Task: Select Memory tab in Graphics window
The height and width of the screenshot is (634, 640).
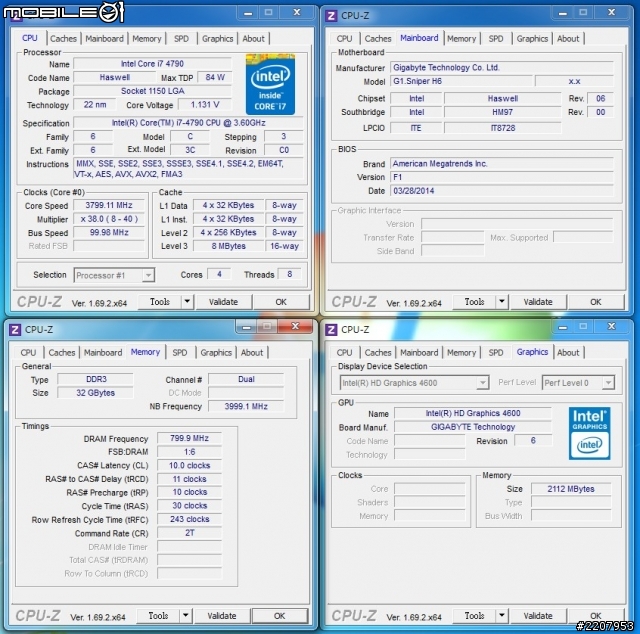Action: click(462, 352)
